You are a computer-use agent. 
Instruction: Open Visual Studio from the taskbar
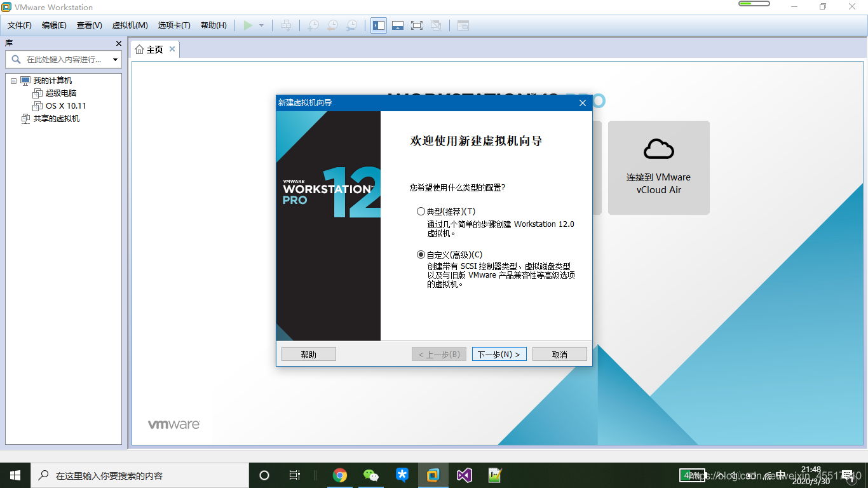coord(465,475)
